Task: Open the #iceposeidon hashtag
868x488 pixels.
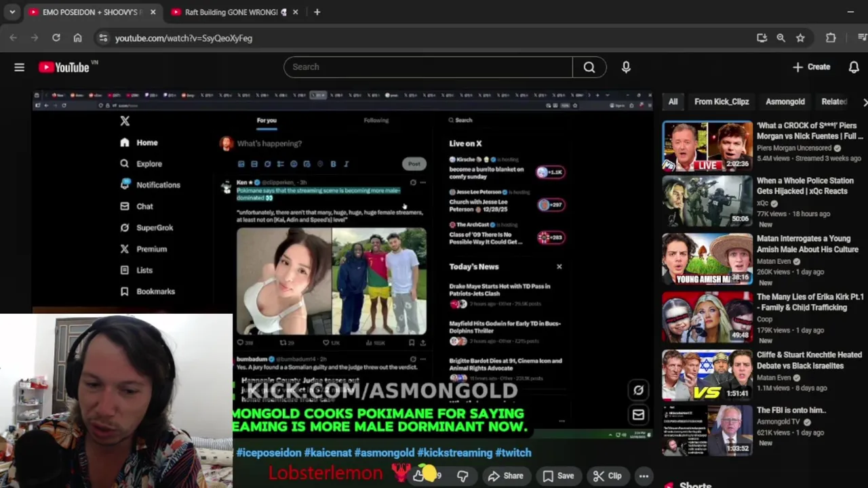Action: [x=268, y=453]
